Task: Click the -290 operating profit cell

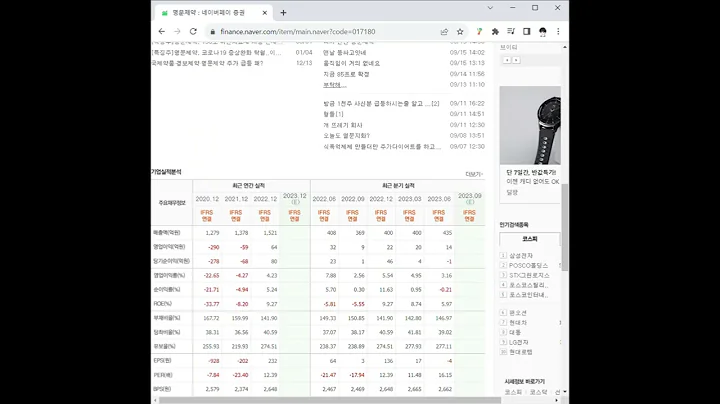Action: pyautogui.click(x=214, y=247)
